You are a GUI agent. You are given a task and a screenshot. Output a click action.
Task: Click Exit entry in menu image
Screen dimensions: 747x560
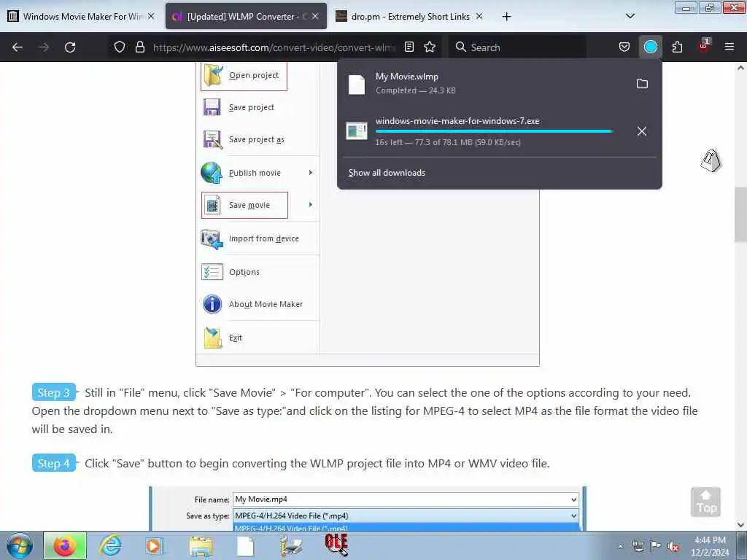click(x=223, y=338)
